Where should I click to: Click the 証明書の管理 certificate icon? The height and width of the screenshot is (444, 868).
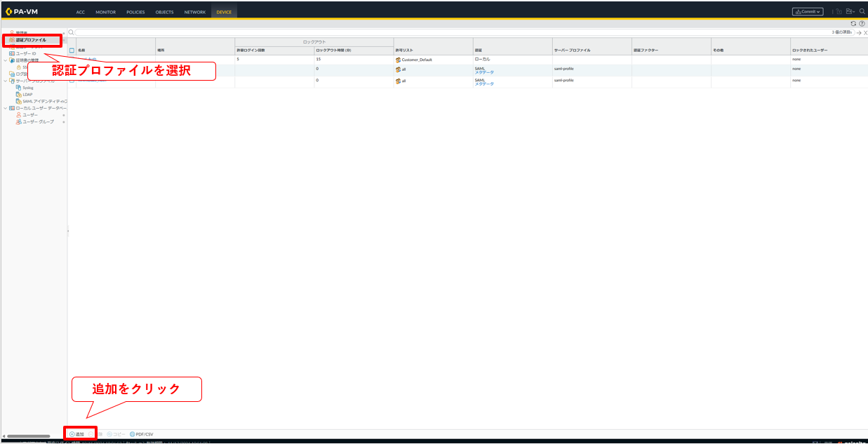[x=12, y=60]
